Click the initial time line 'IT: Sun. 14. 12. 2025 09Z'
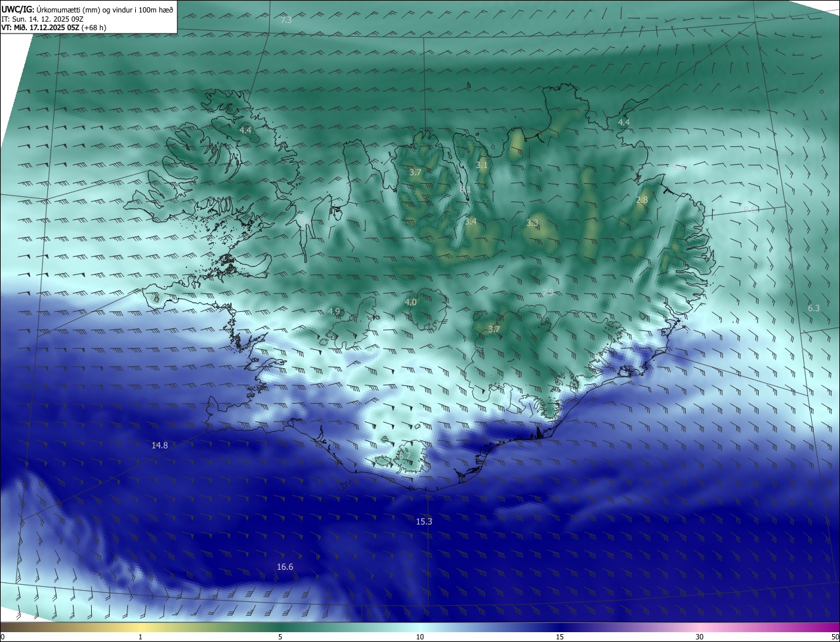Image resolution: width=840 pixels, height=642 pixels. click(42, 19)
